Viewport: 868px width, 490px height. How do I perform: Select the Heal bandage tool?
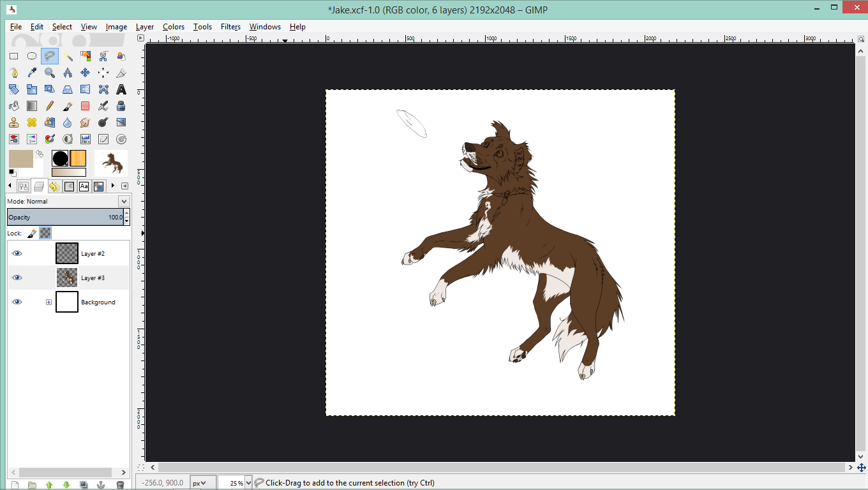point(31,122)
